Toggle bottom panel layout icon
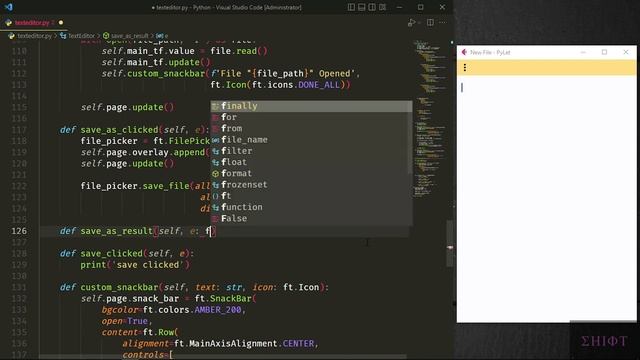The height and width of the screenshot is (360, 640). [362, 7]
